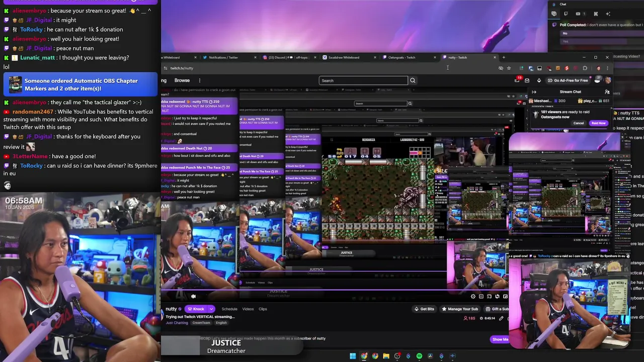Viewport: 644px width, 362px height.
Task: Switch to the Discord off-topic tab
Action: 289,57
